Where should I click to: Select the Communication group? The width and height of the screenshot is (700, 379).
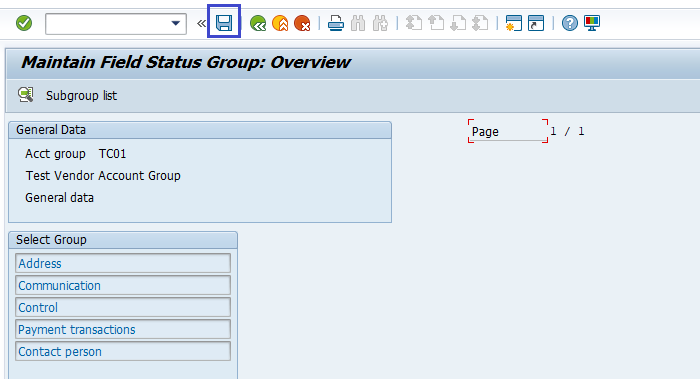pyautogui.click(x=123, y=285)
